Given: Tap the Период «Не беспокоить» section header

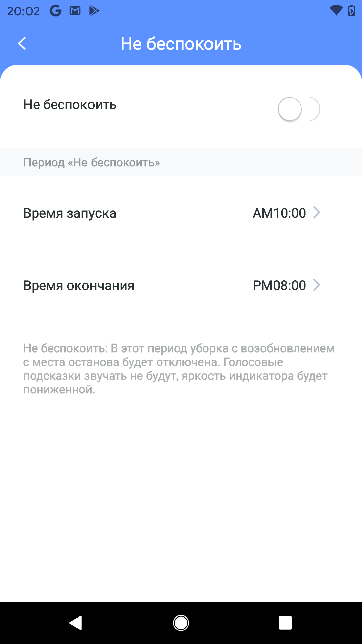Looking at the screenshot, I should (x=92, y=162).
